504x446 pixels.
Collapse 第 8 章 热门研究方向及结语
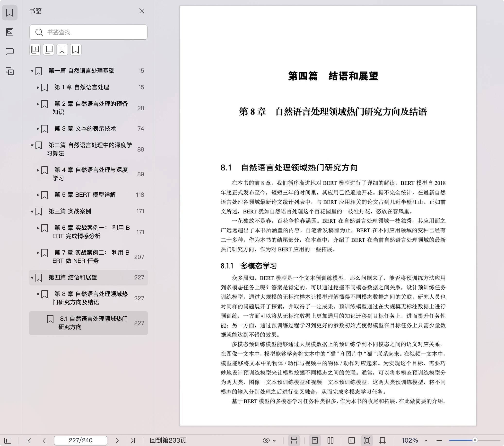[38, 294]
